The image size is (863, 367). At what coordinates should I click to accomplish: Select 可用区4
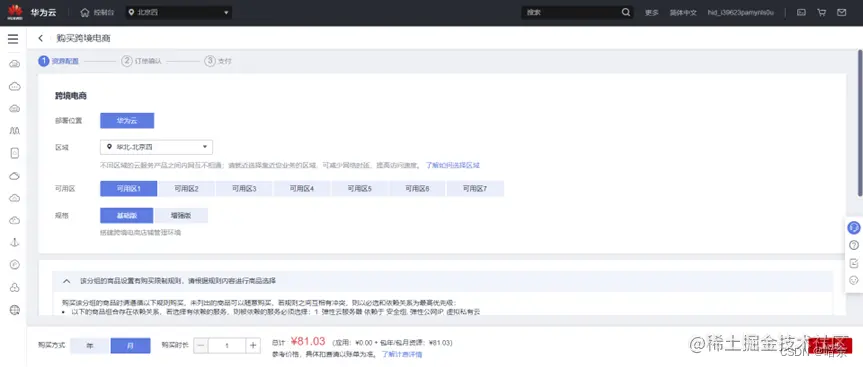[302, 189]
